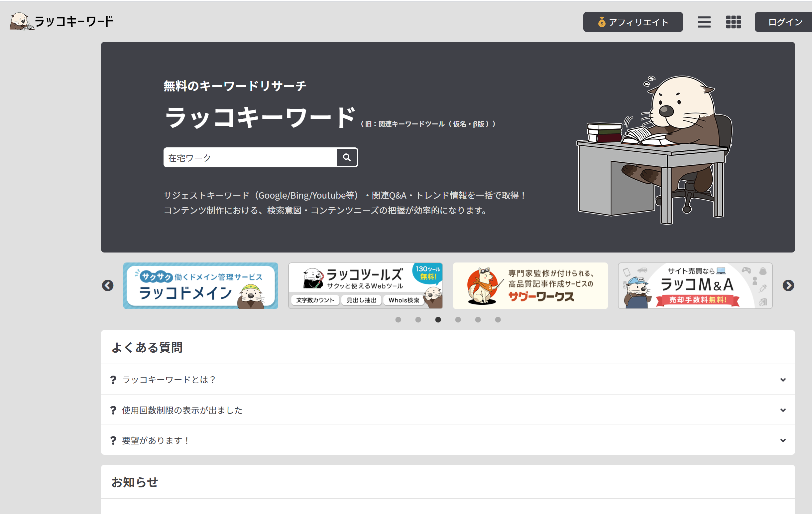Click question mark icon beside 使用回数制限の表示
The width and height of the screenshot is (812, 514).
[113, 411]
